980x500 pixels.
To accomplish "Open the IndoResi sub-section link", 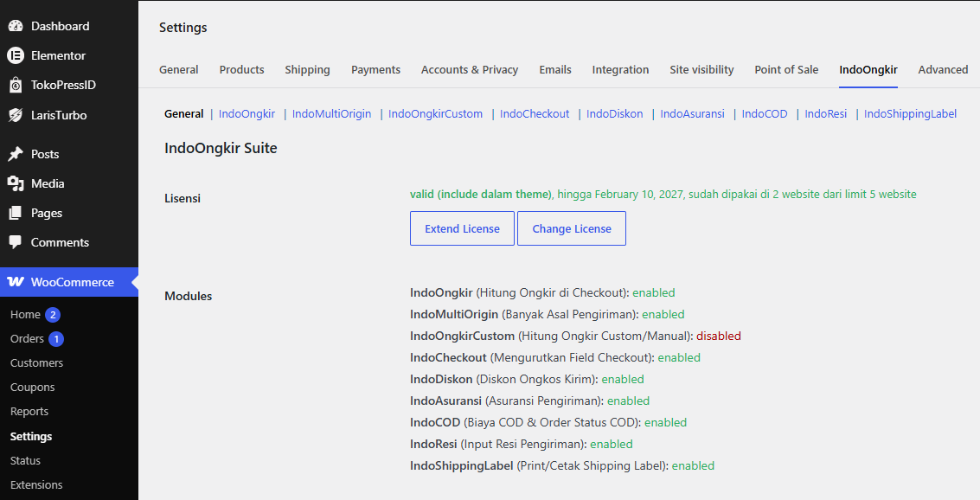I will click(x=826, y=113).
